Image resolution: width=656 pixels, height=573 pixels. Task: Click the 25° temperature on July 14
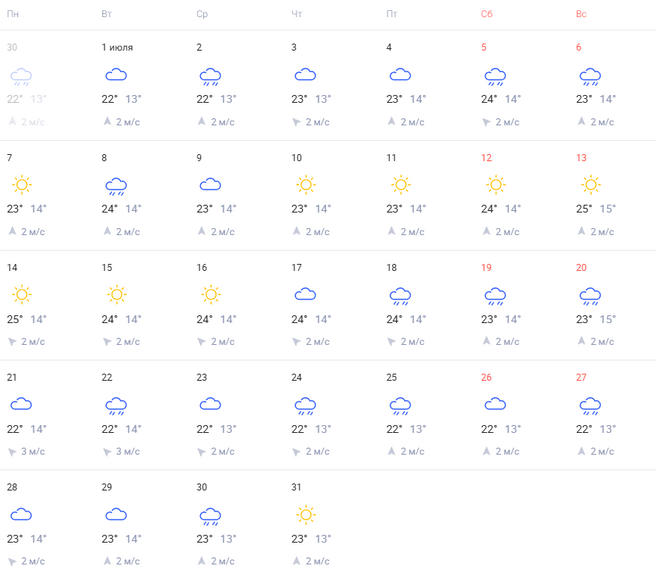[x=13, y=319]
